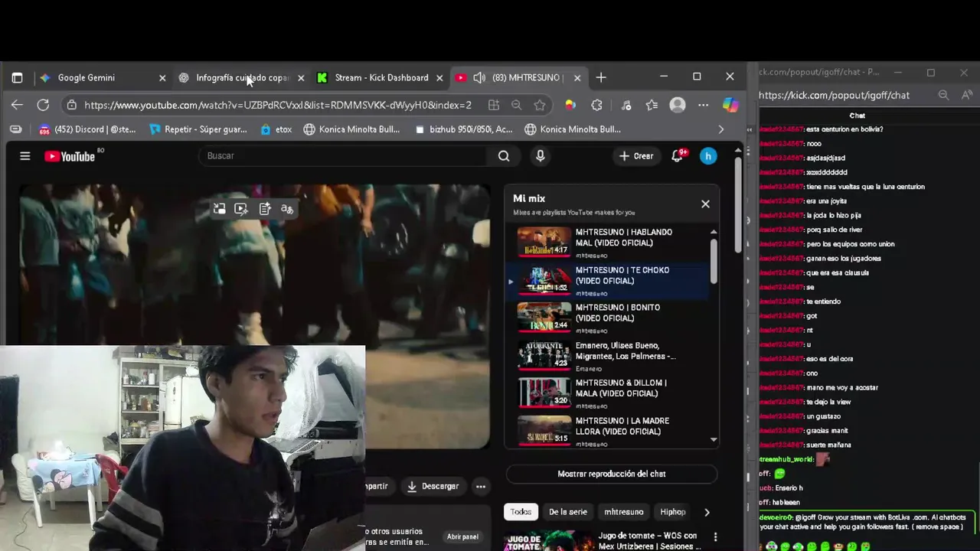Click Kick chat window zoom magnifier icon

point(943,95)
